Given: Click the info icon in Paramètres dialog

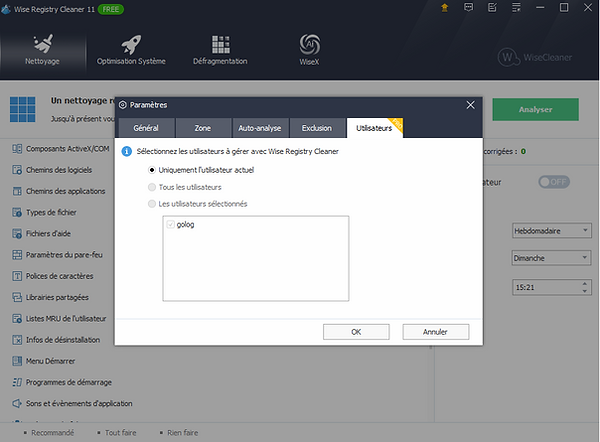Looking at the screenshot, I should tap(126, 152).
